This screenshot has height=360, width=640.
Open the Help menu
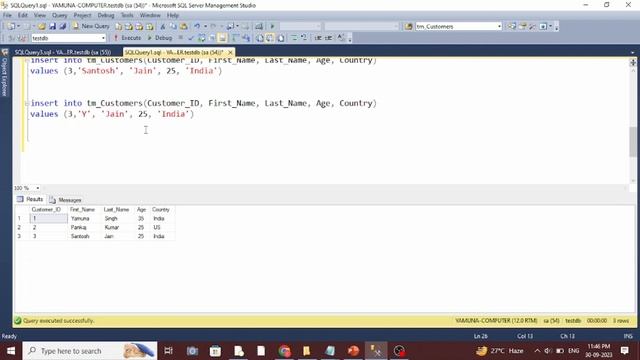point(173,15)
